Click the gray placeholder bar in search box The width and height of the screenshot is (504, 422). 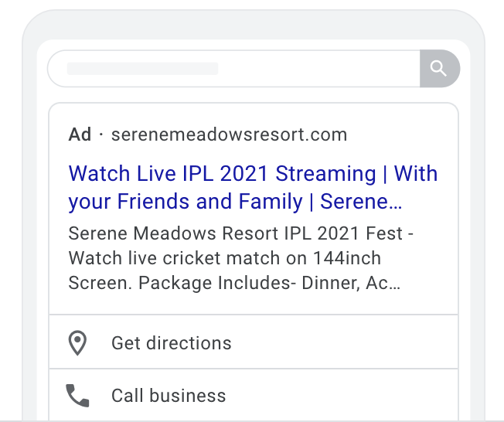[x=143, y=69]
